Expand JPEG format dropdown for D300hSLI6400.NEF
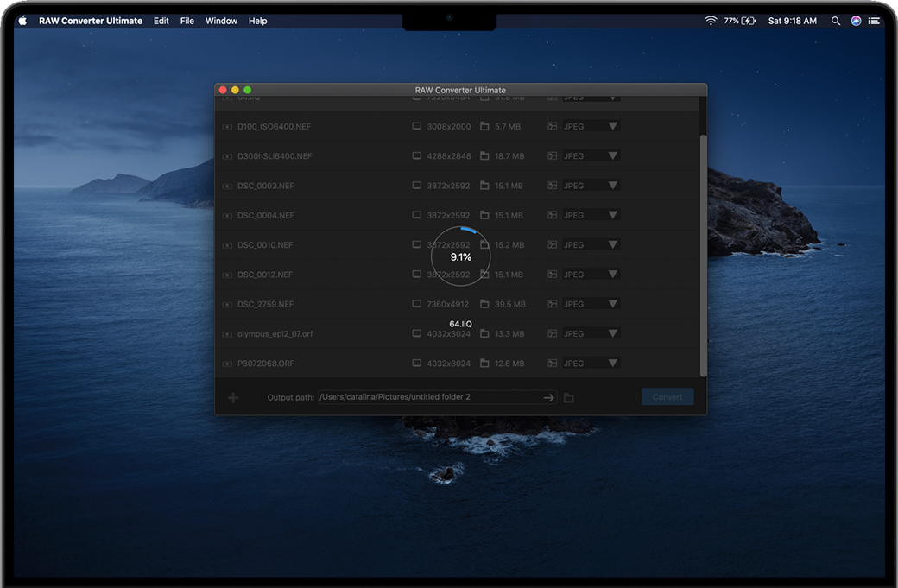The height and width of the screenshot is (588, 898). pos(612,156)
